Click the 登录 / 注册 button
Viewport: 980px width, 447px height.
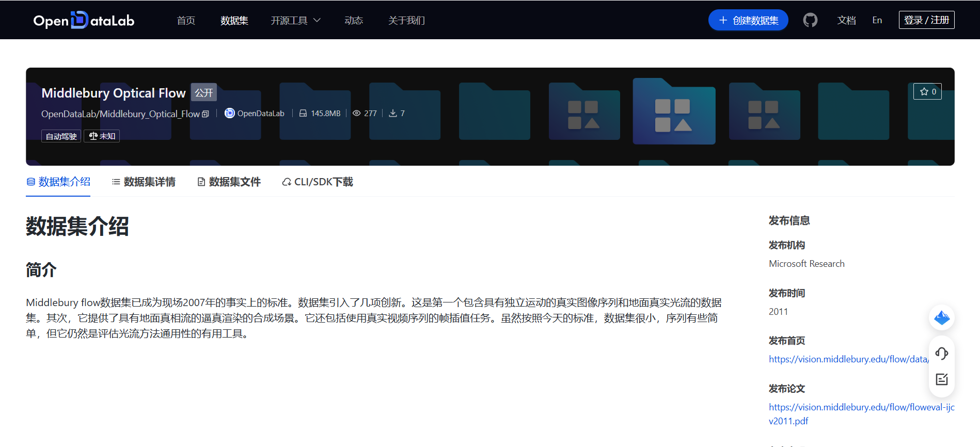[927, 20]
